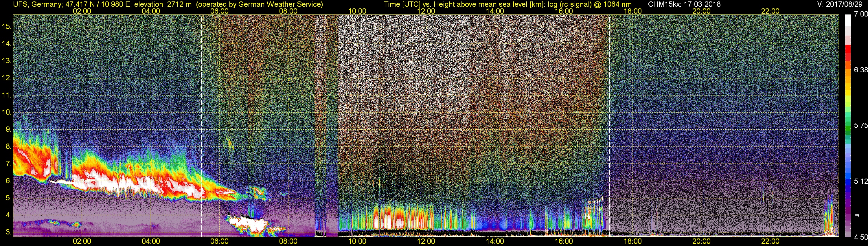Click the "5." height axis label
This screenshot has width=868, height=246.
(8, 198)
